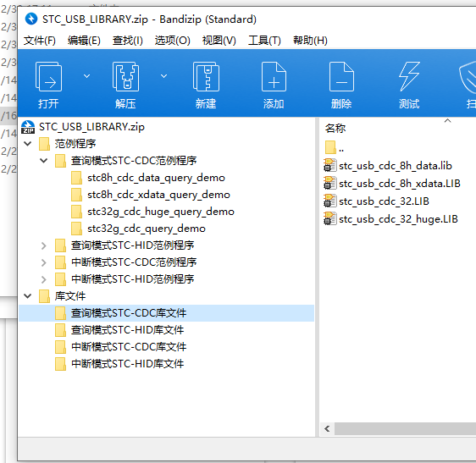The image size is (476, 463).
Task: Select 查询模式STC-HID范例程序 folder
Action: coord(132,245)
